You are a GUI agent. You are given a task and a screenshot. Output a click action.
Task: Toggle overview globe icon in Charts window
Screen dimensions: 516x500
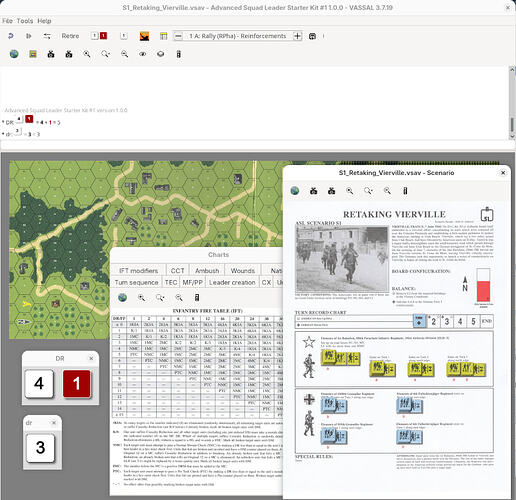click(123, 297)
